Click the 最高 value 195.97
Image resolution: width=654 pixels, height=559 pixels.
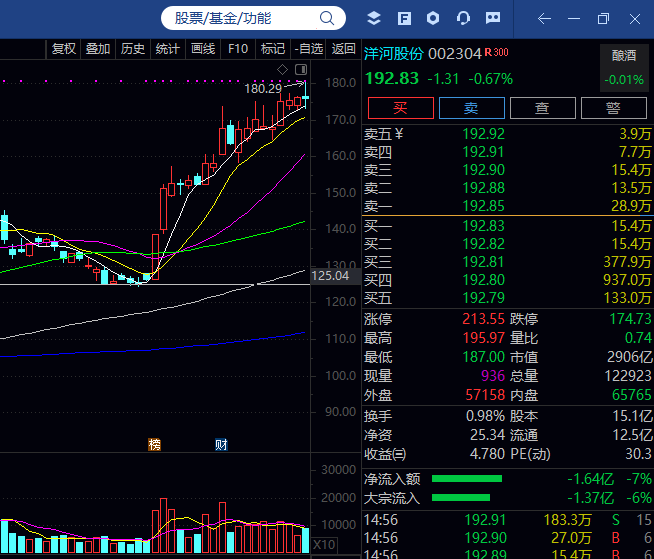point(483,337)
